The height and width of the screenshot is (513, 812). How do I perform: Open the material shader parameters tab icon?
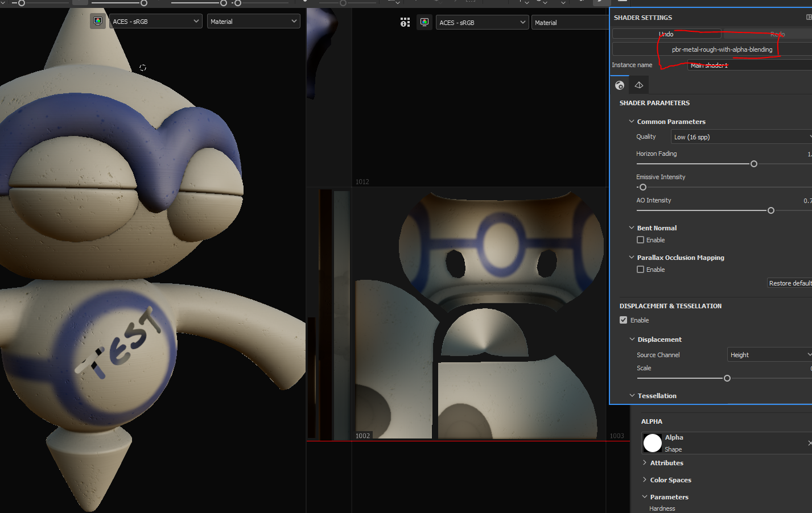click(620, 85)
